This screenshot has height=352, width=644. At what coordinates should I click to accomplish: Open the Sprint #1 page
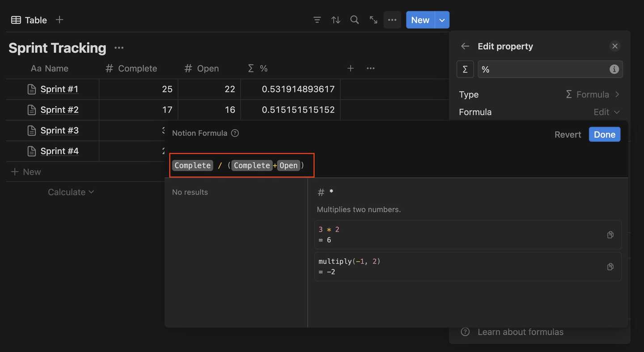(x=59, y=89)
